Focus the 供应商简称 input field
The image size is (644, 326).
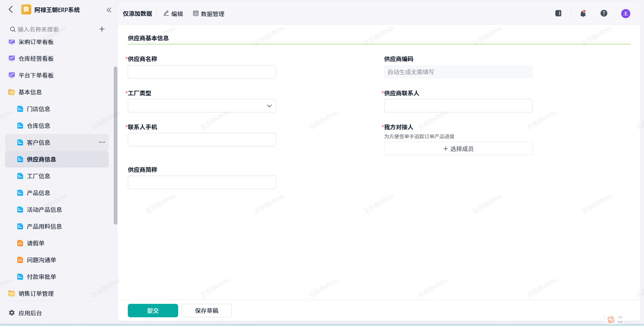202,182
